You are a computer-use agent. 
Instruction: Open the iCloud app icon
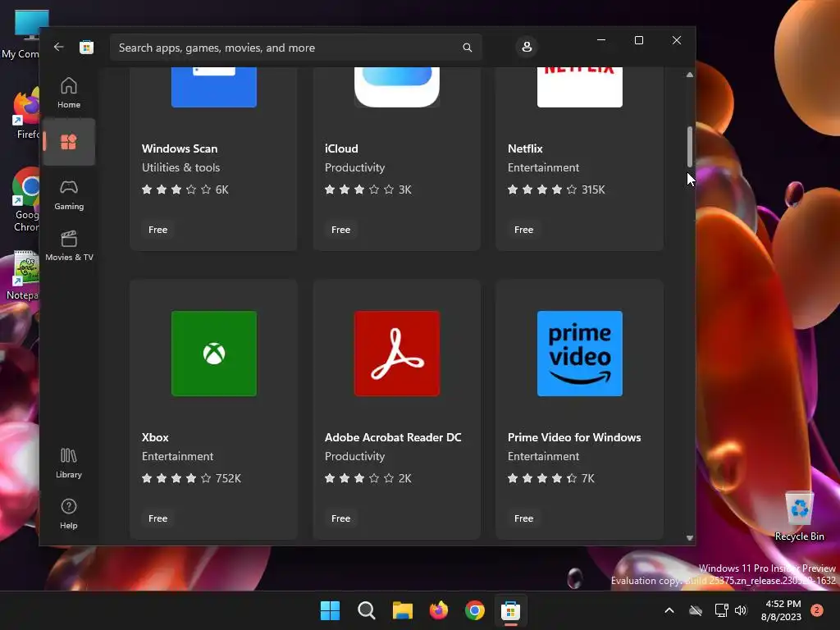tap(397, 87)
